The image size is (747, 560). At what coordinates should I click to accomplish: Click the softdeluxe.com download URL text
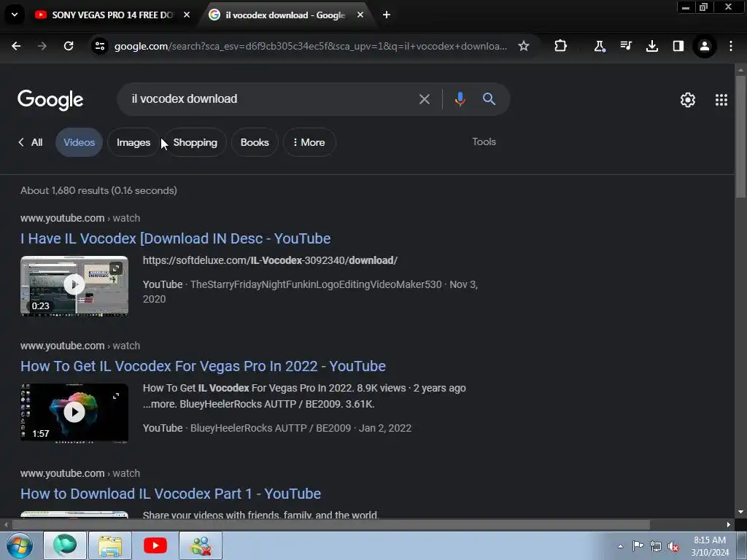coord(270,260)
